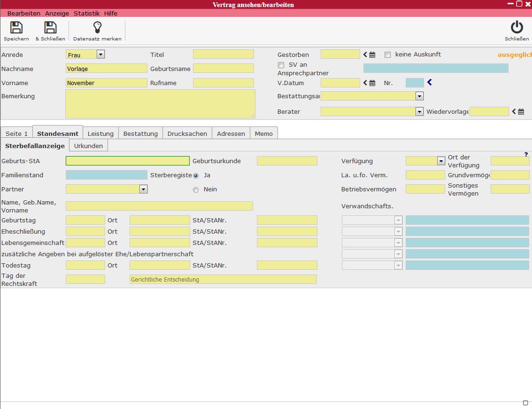The height and width of the screenshot is (409, 532).
Task: Click the blue arrow beside Nr. field
Action: tap(429, 83)
